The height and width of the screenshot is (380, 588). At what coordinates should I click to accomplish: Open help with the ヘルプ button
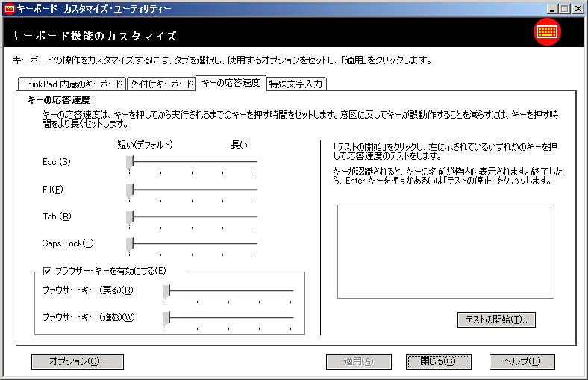pyautogui.click(x=522, y=361)
